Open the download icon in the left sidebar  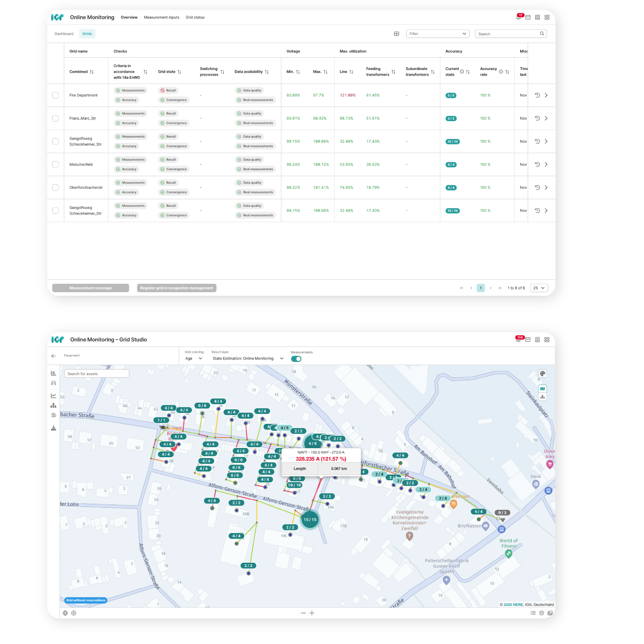[54, 428]
